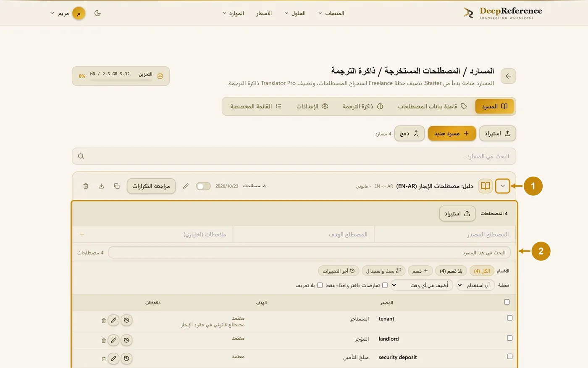Screen dimensions: 588x368
Task: Edit the tenant term row
Action: tap(113, 320)
